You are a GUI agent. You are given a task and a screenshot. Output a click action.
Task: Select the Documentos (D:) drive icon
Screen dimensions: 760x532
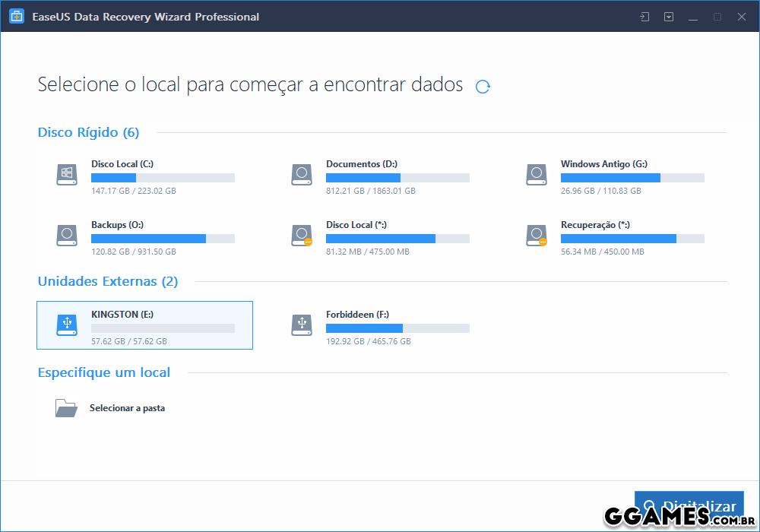click(x=302, y=174)
